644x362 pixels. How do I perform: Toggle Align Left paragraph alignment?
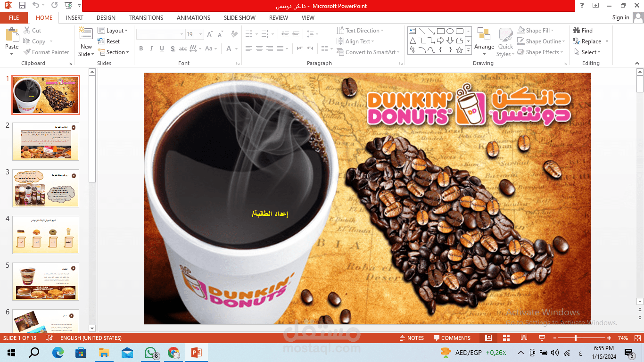248,49
